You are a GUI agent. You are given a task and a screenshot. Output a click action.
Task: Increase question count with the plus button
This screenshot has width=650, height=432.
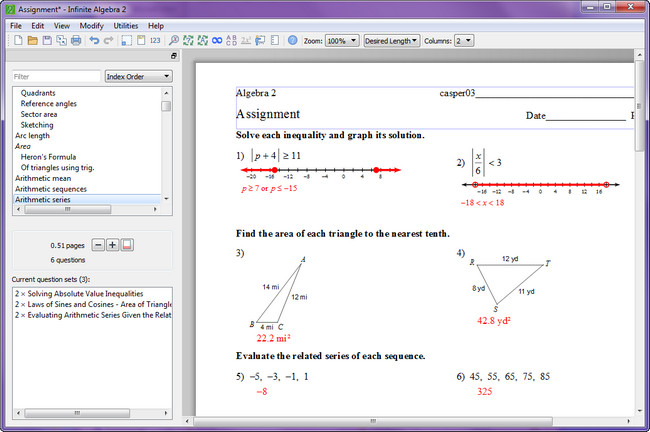coord(112,245)
